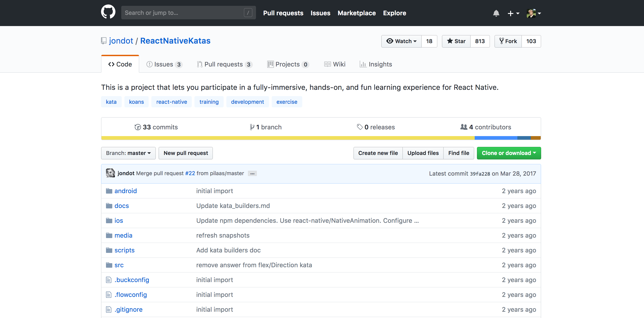Open 'Update kata_builders.md' commit message
644x318 pixels.
pyautogui.click(x=233, y=206)
